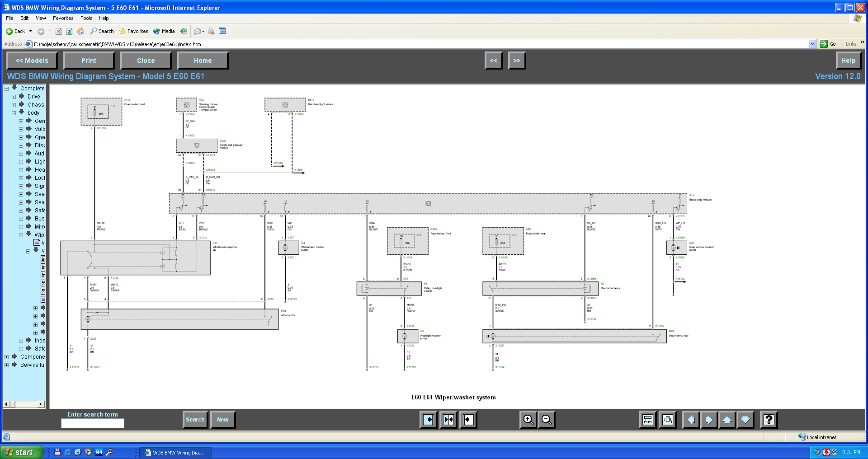Click the New search button
The image size is (868, 459).
[x=223, y=420]
